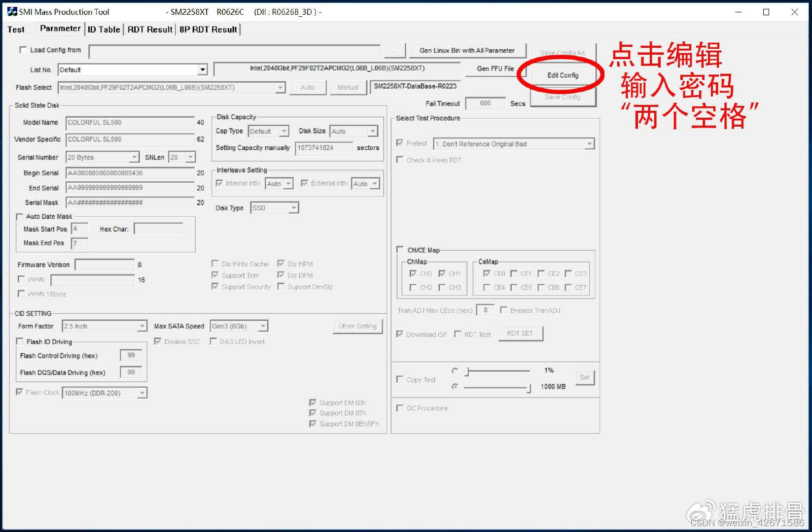Go to the RDT Result tab
This screenshot has height=532, width=812.
(150, 30)
